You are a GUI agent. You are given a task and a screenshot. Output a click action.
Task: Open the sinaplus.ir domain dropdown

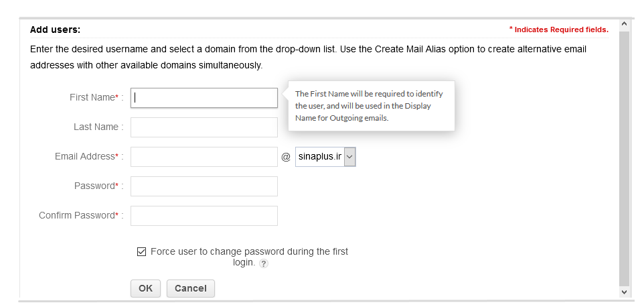coord(325,157)
